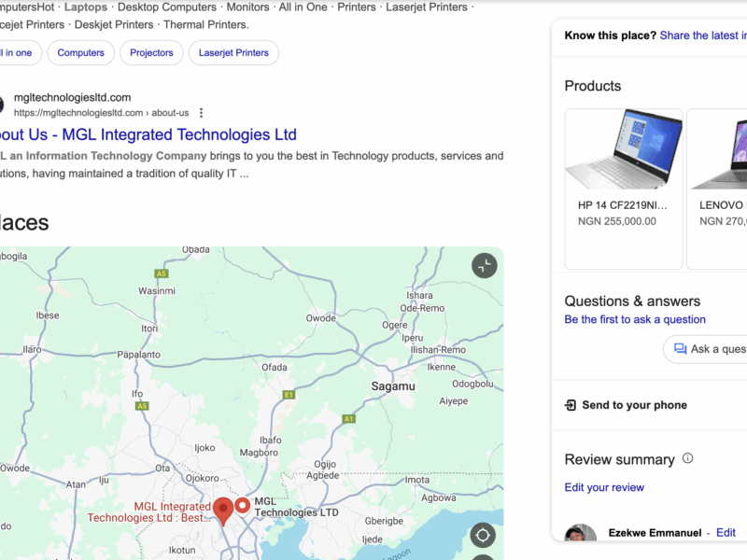Click the Ofada label on map

(x=275, y=367)
